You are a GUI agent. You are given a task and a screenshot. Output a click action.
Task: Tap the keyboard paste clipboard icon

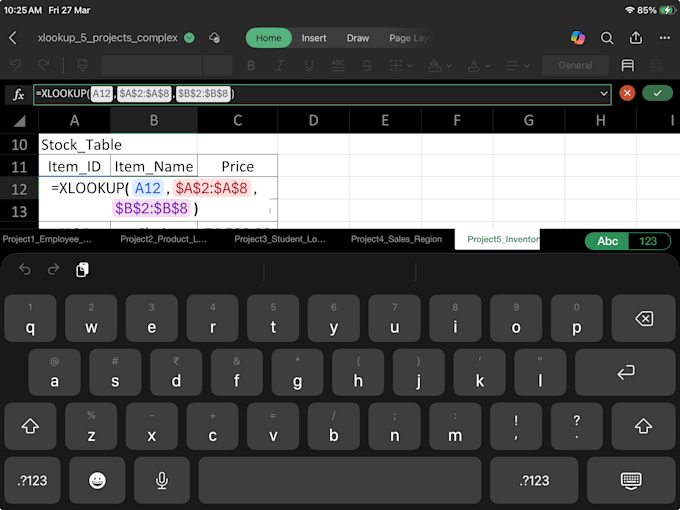pos(82,270)
